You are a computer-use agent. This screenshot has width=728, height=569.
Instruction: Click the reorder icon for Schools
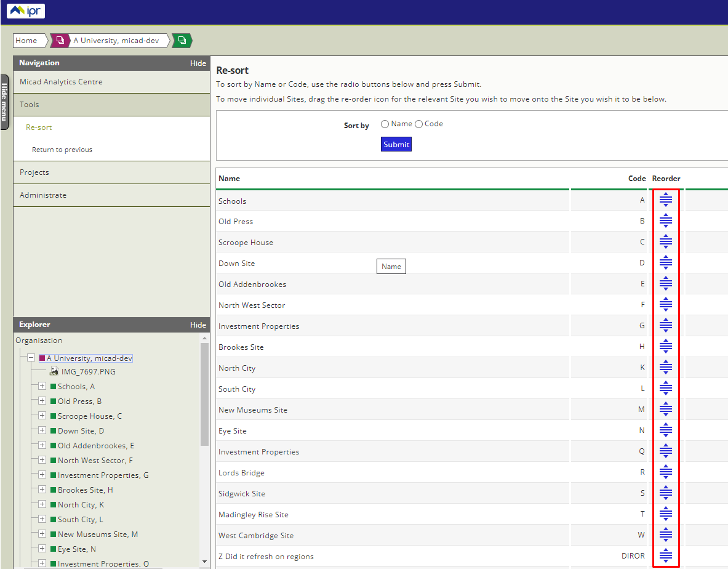(665, 200)
